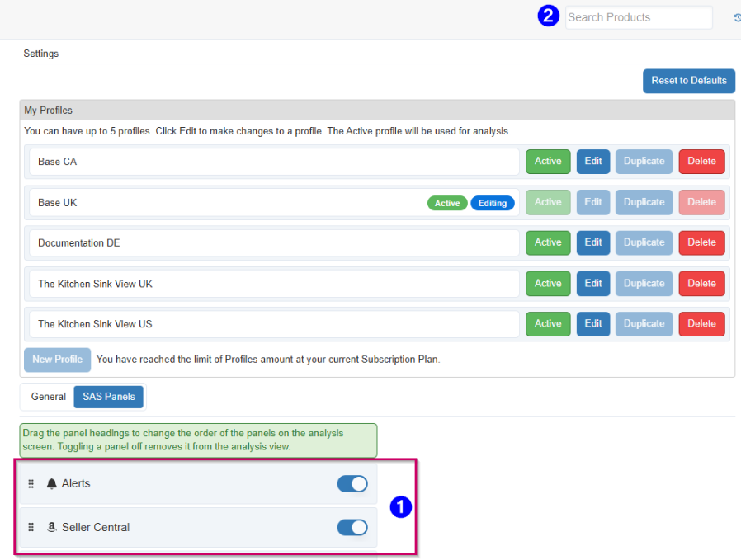This screenshot has width=741, height=560.
Task: Toggle off the Alerts panel
Action: 352,483
